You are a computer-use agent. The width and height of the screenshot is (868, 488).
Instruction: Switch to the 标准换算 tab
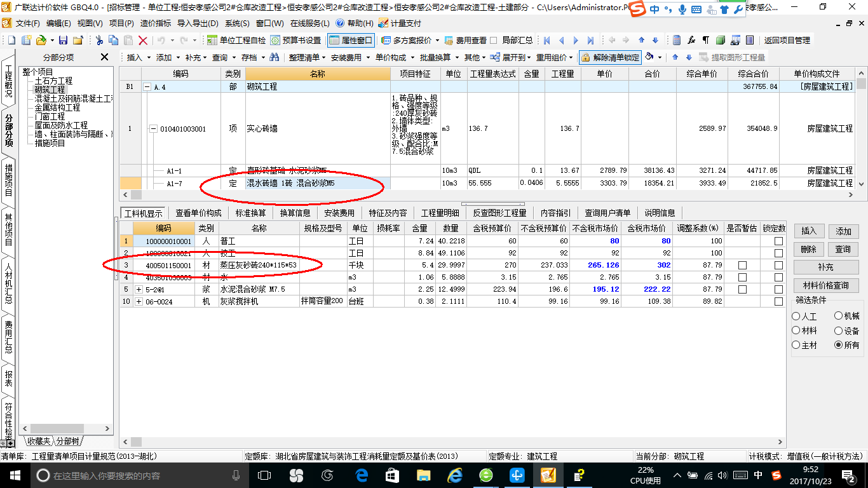point(251,213)
